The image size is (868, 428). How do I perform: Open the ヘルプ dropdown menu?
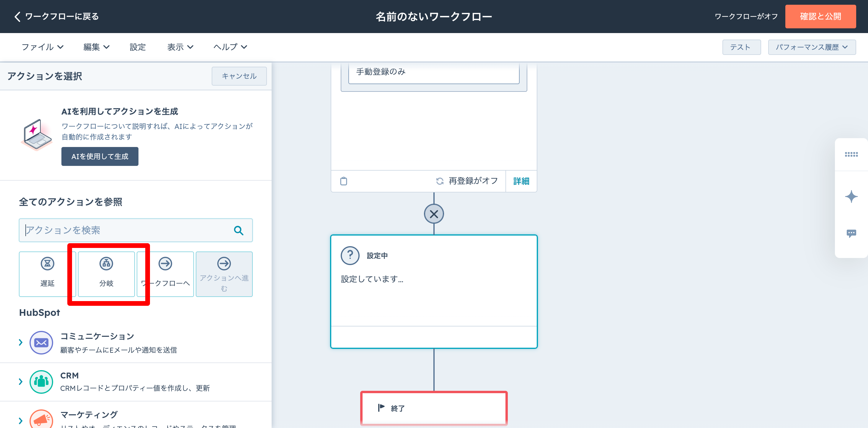(230, 47)
